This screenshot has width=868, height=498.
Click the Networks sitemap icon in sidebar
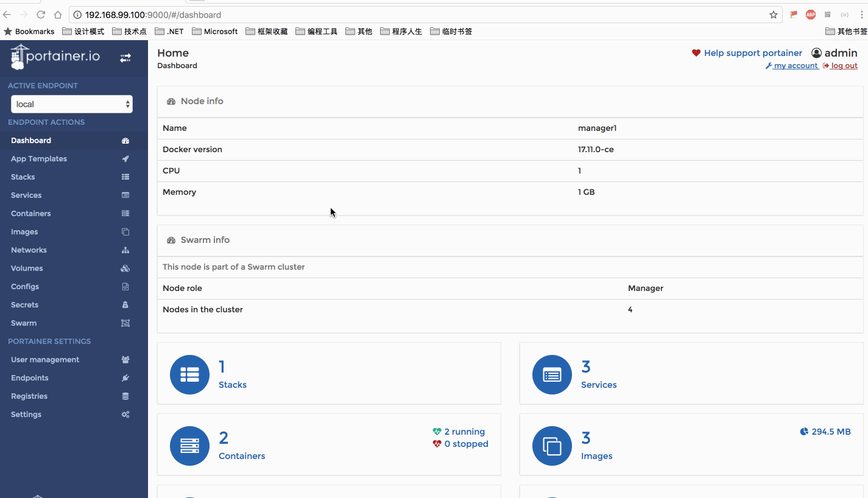(x=125, y=250)
